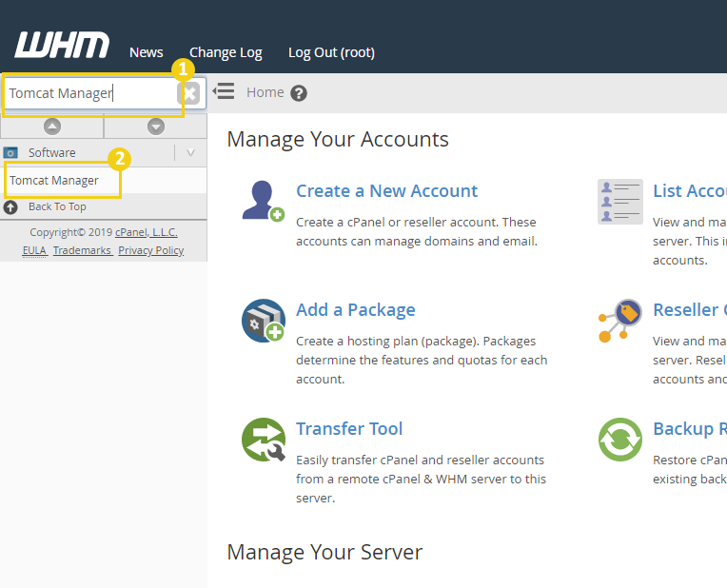The height and width of the screenshot is (588, 727).
Task: Click the Transfer Tool icon
Action: (264, 440)
